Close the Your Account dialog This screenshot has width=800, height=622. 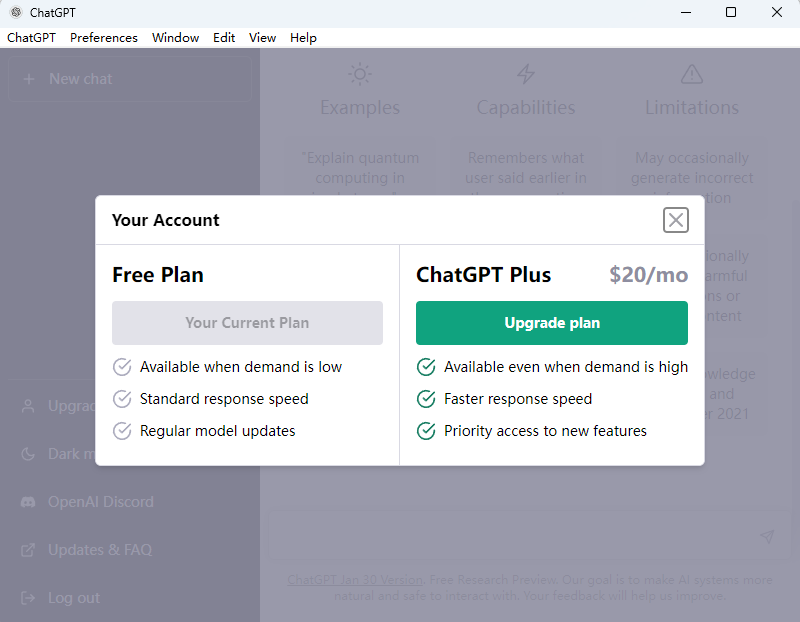point(676,220)
